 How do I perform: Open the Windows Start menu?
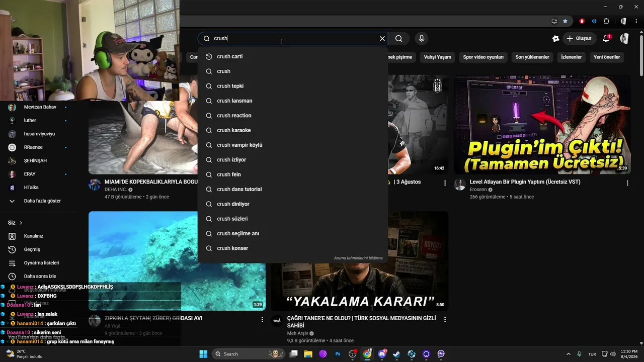tap(203, 354)
